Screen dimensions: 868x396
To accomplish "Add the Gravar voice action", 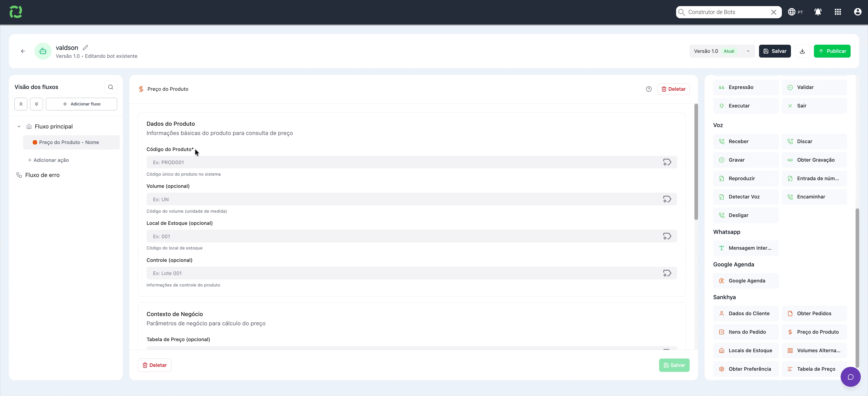I will tap(746, 160).
